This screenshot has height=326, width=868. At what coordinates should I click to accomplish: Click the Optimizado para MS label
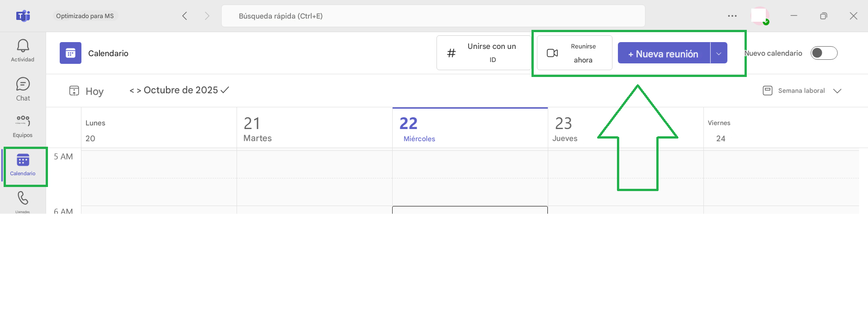point(85,16)
